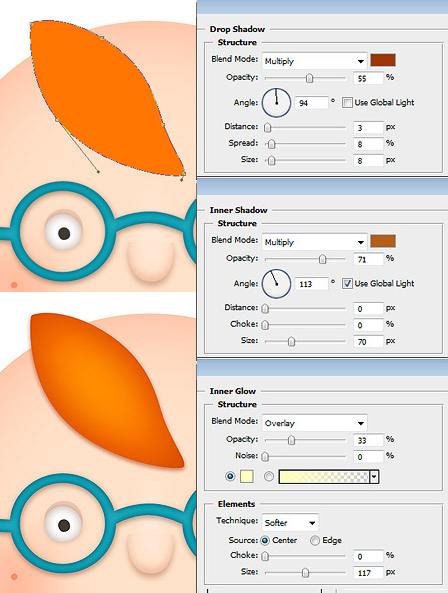Click Inner Glow Opacity slider handle
This screenshot has height=593, width=448.
point(291,441)
